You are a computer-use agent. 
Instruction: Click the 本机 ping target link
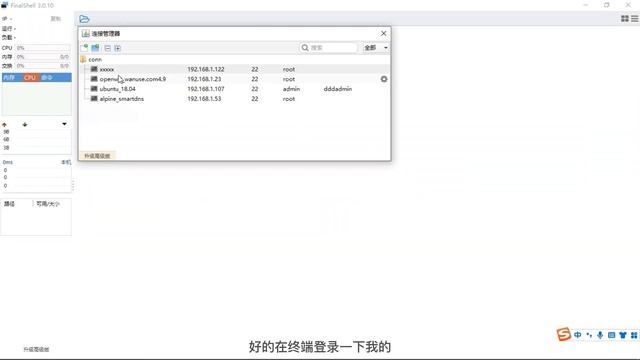(x=66, y=162)
